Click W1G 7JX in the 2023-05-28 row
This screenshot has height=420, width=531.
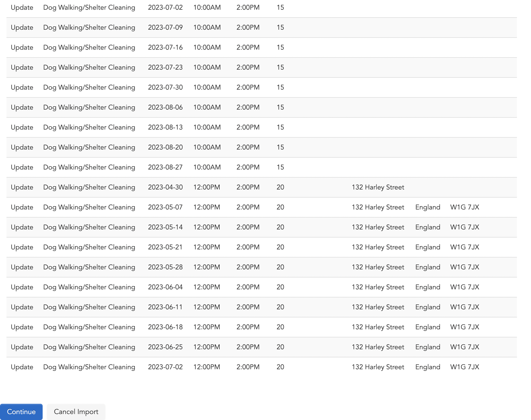pos(465,267)
